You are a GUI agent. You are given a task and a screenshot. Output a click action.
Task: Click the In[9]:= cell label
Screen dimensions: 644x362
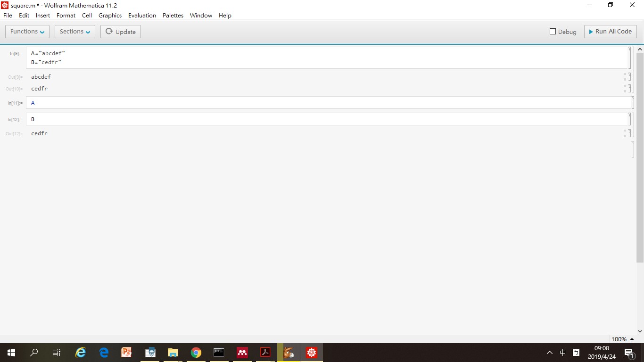point(16,54)
